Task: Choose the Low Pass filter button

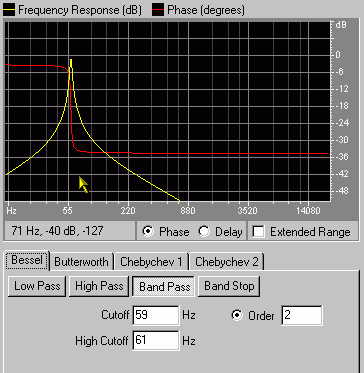Action: point(37,286)
